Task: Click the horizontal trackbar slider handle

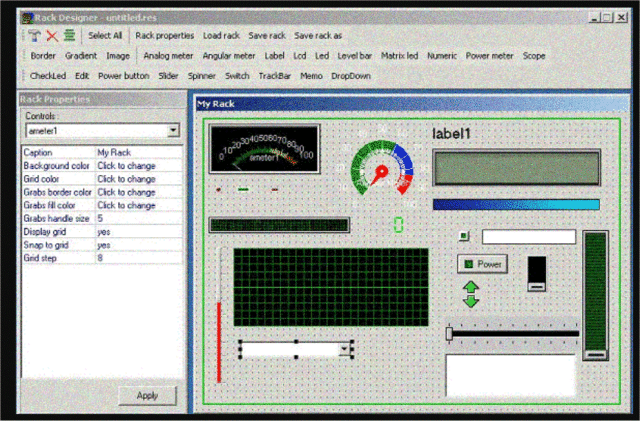Action: [x=449, y=333]
